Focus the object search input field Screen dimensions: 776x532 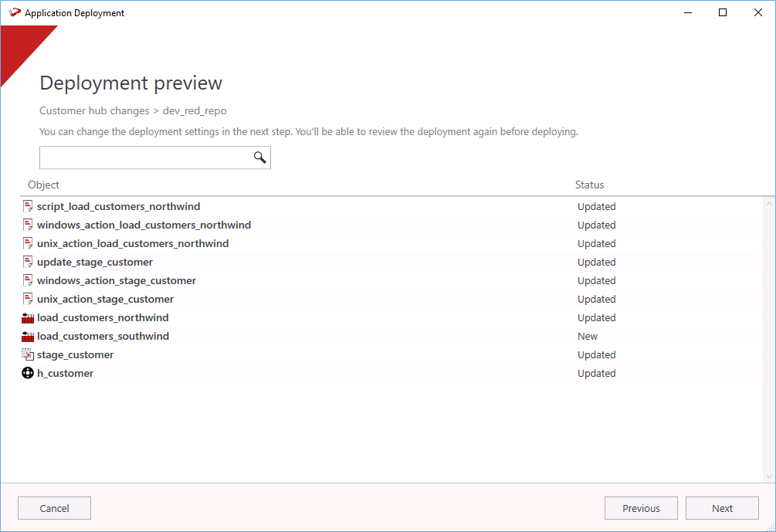[145, 158]
